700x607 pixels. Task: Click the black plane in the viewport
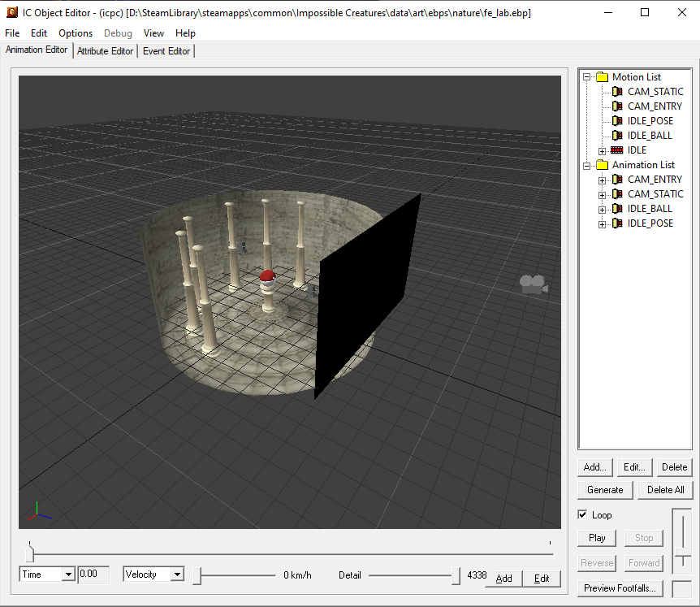[x=366, y=297]
